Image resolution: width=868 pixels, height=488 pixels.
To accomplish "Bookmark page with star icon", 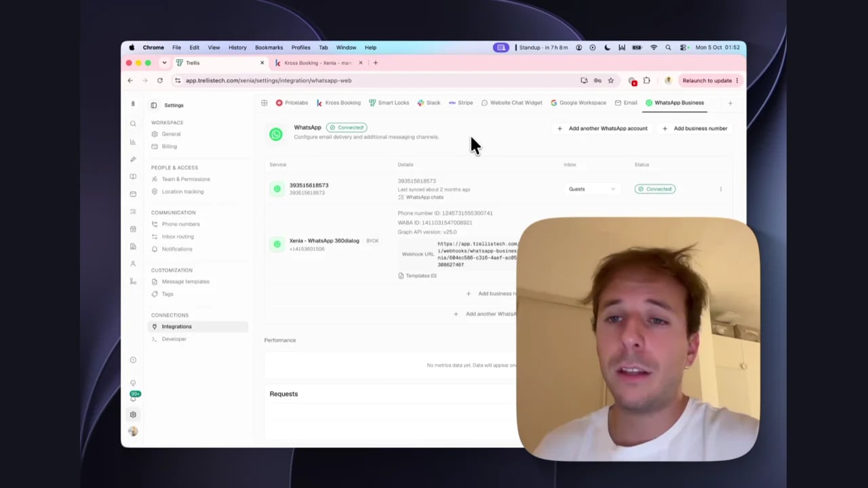I will [610, 81].
